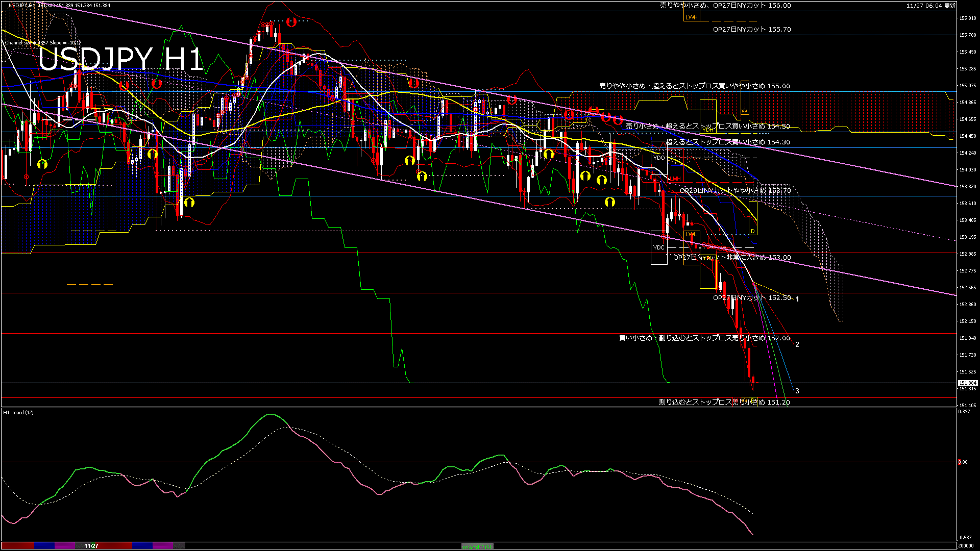Viewport: 980px width, 551px height.
Task: Click forecast line number 1 label
Action: (x=797, y=299)
